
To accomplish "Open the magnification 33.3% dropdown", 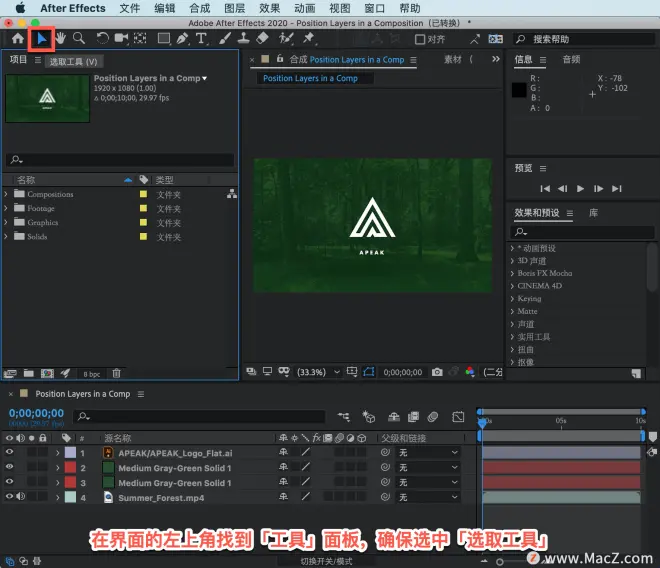I will 319,372.
